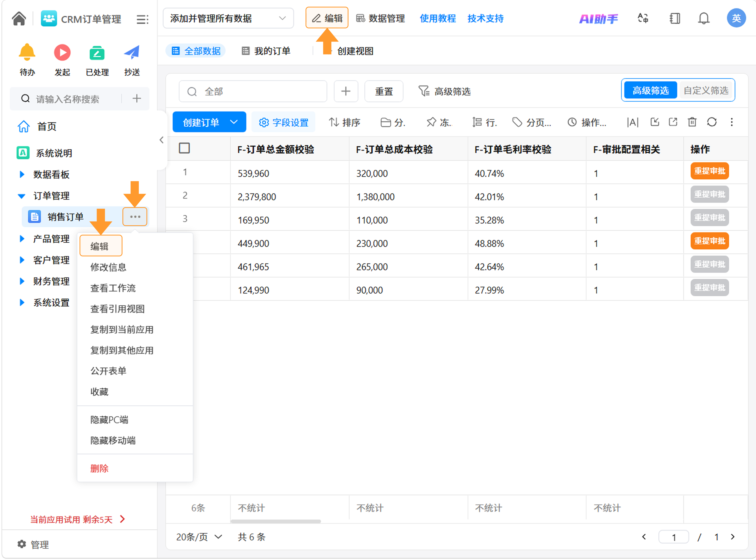Choose 删除 in the context menu
The image size is (756, 560).
pyautogui.click(x=99, y=468)
